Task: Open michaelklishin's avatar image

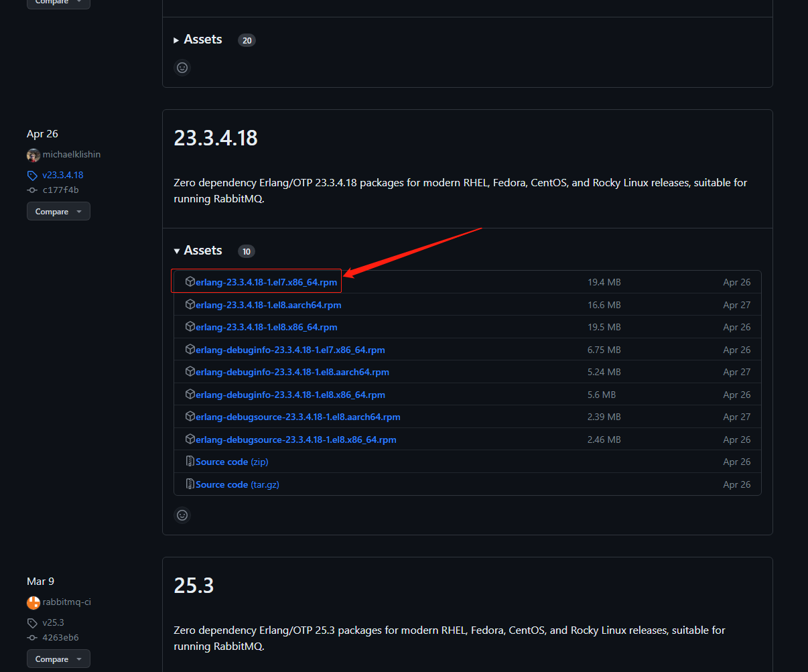Action: point(33,155)
